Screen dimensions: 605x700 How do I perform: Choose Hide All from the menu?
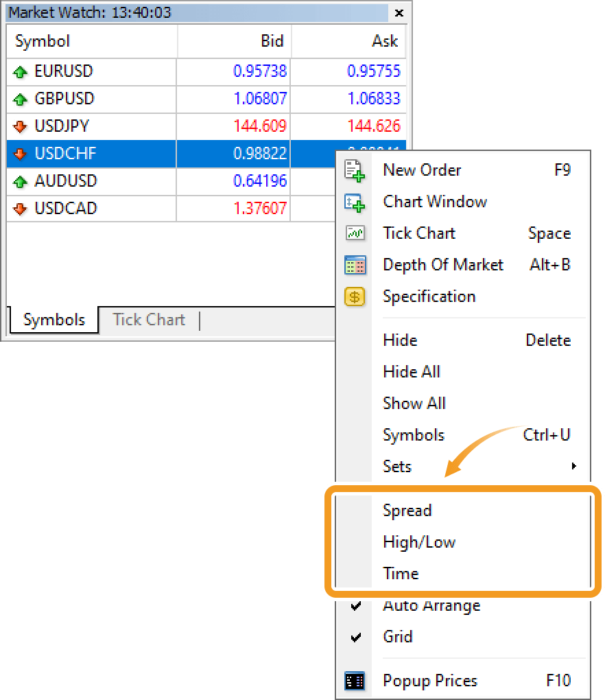[x=412, y=372]
